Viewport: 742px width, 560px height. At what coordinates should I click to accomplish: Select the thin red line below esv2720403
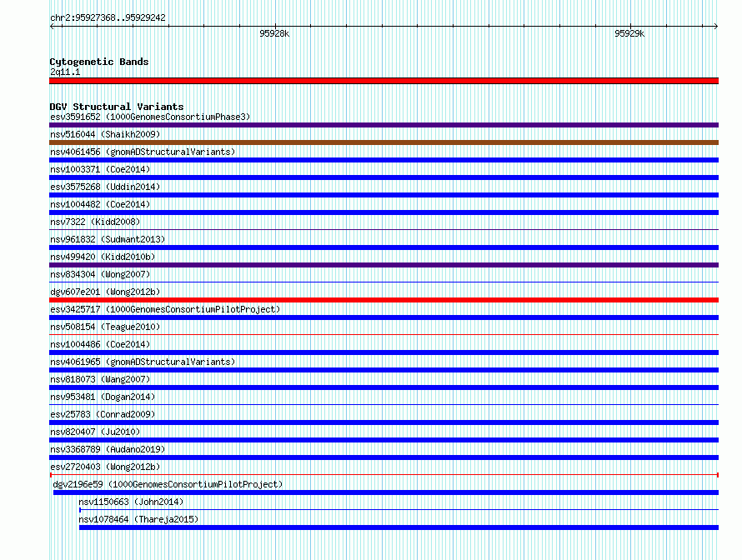pos(384,475)
